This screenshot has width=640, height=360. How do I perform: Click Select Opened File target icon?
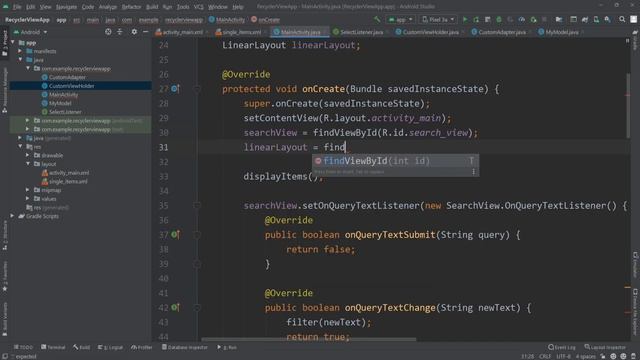pos(108,32)
